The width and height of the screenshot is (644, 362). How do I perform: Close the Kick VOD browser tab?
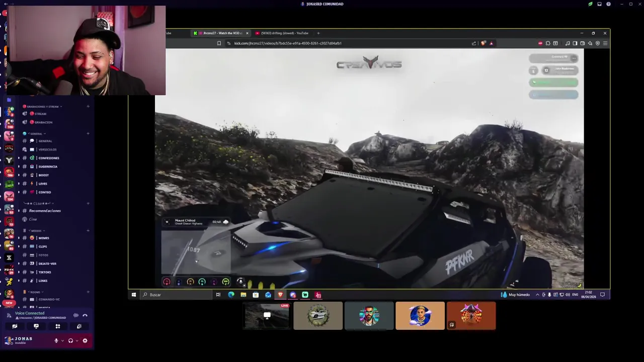click(247, 33)
